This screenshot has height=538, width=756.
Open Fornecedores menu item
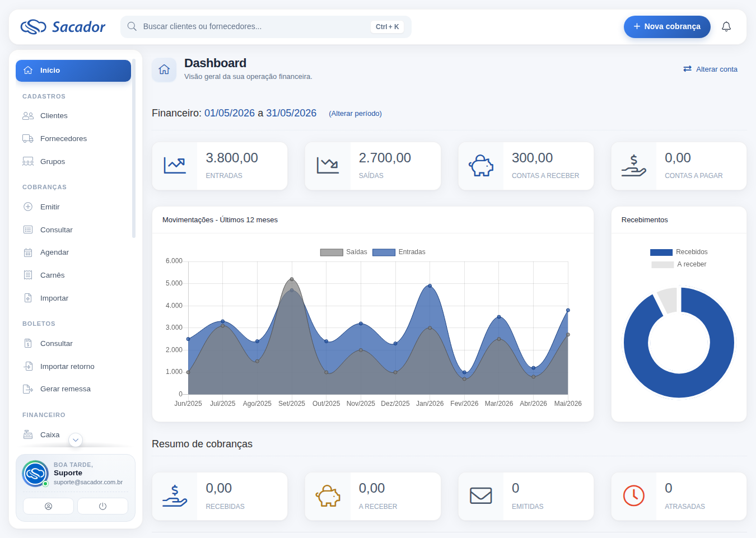73,139
